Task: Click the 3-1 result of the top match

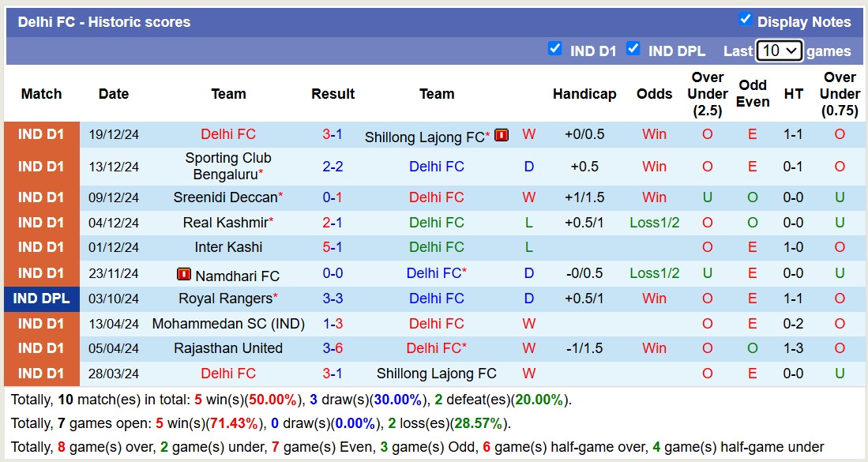Action: click(x=333, y=134)
